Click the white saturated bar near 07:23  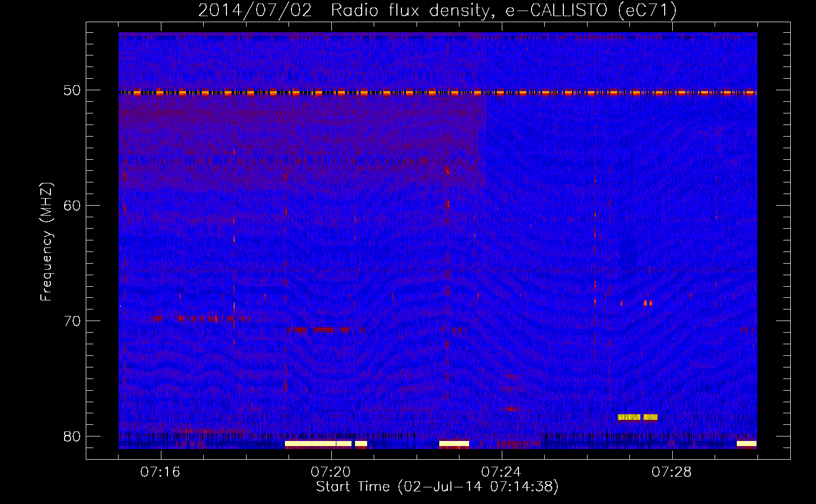(454, 444)
